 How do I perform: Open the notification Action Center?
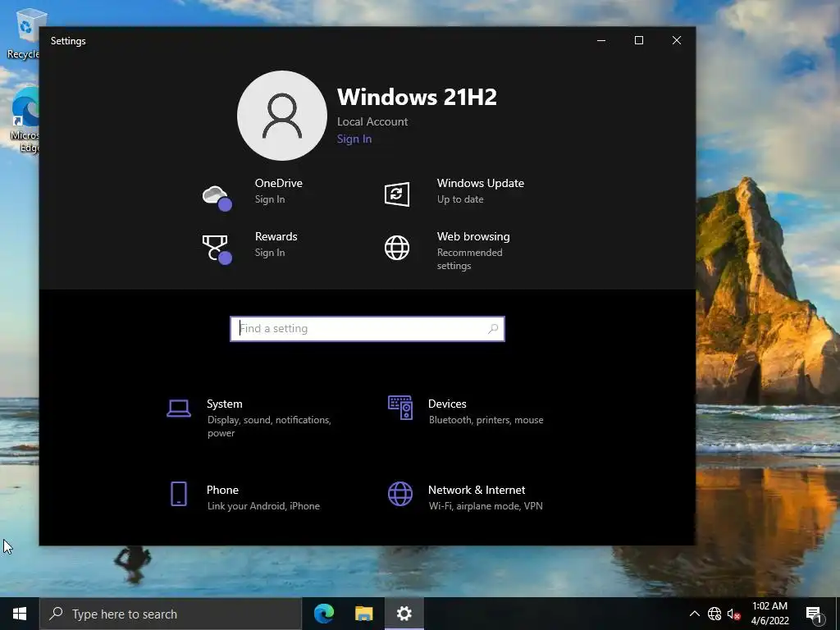(x=813, y=614)
